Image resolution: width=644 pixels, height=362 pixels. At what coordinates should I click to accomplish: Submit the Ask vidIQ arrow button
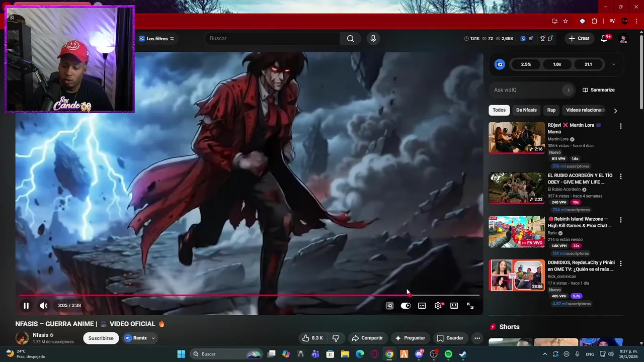pyautogui.click(x=569, y=90)
